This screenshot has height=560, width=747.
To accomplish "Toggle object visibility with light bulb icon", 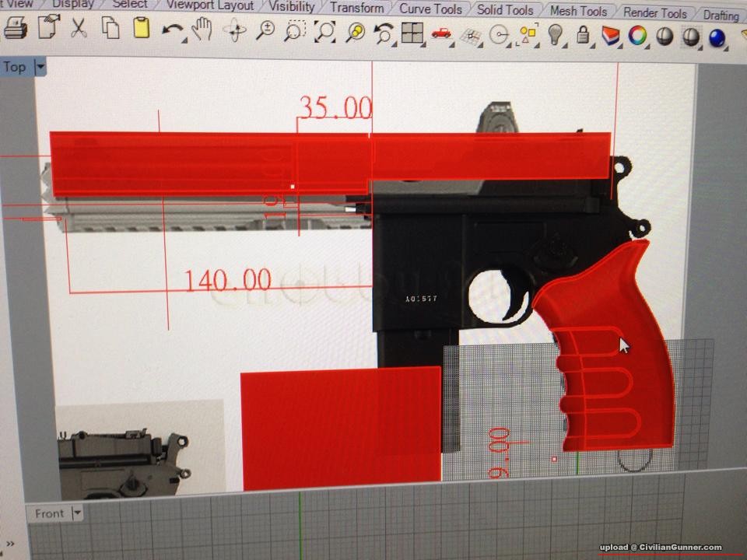I will click(x=555, y=34).
